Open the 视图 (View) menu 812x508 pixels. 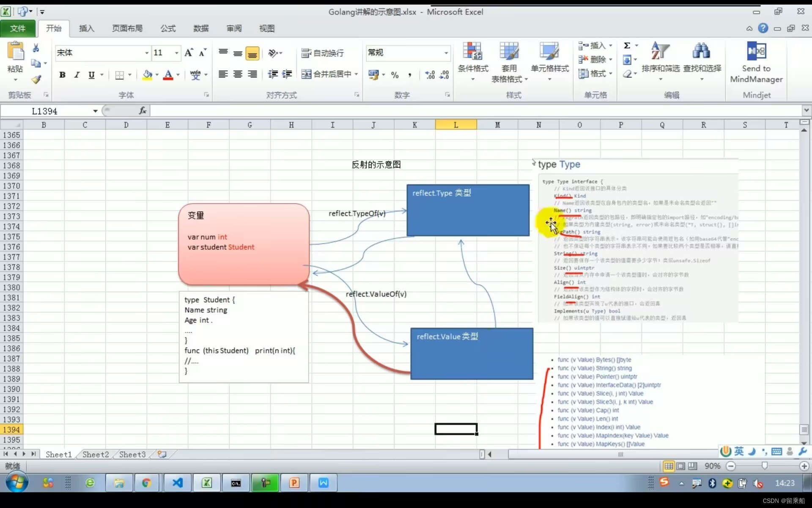(x=266, y=28)
